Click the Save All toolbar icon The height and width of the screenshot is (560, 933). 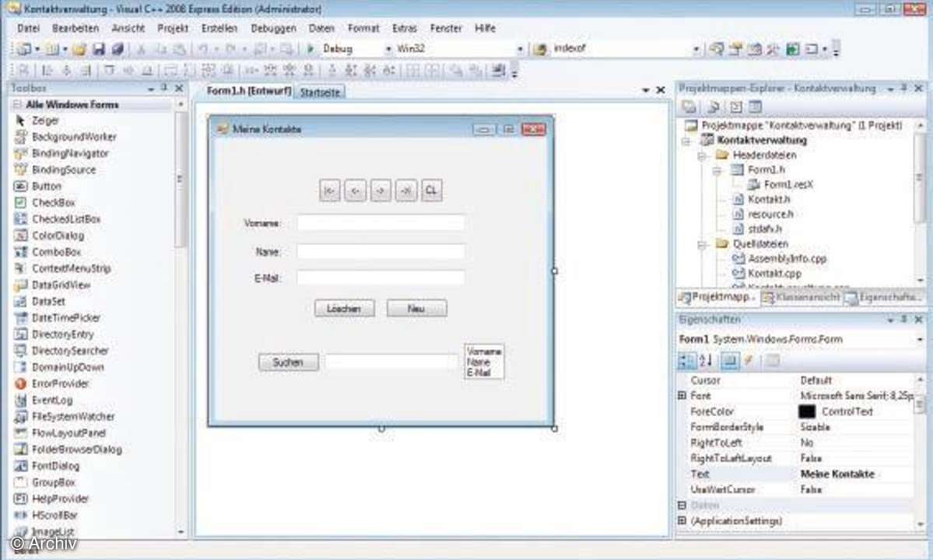pyautogui.click(x=118, y=49)
